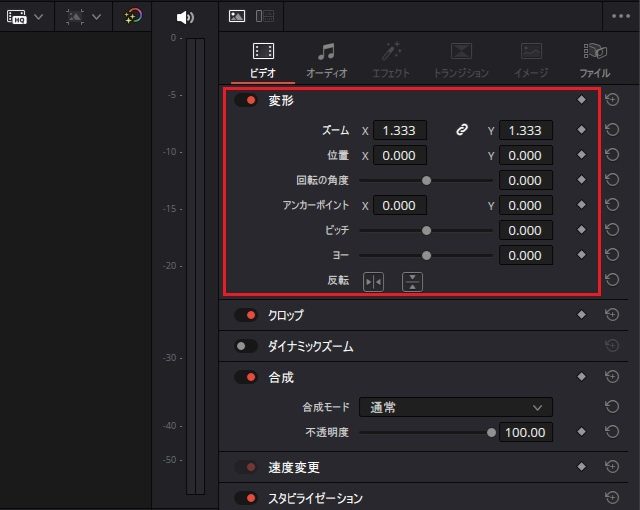Reset the 位置 values
This screenshot has width=640, height=510.
(x=612, y=155)
